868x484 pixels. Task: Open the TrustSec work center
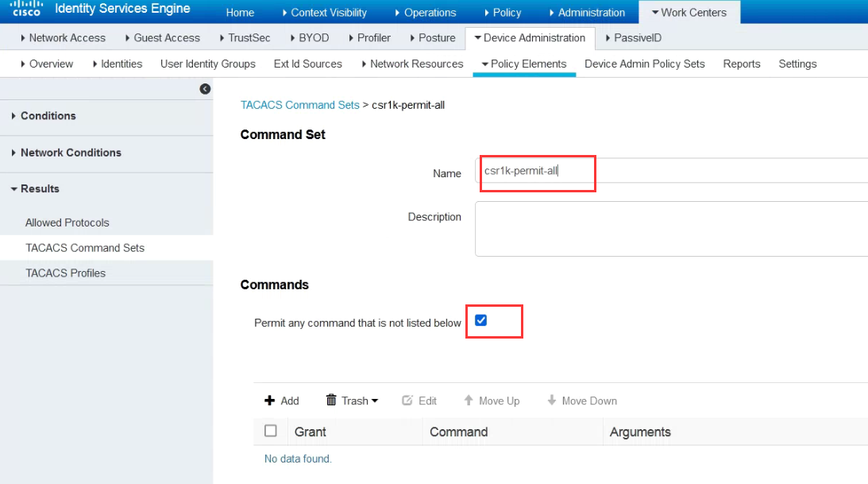245,37
